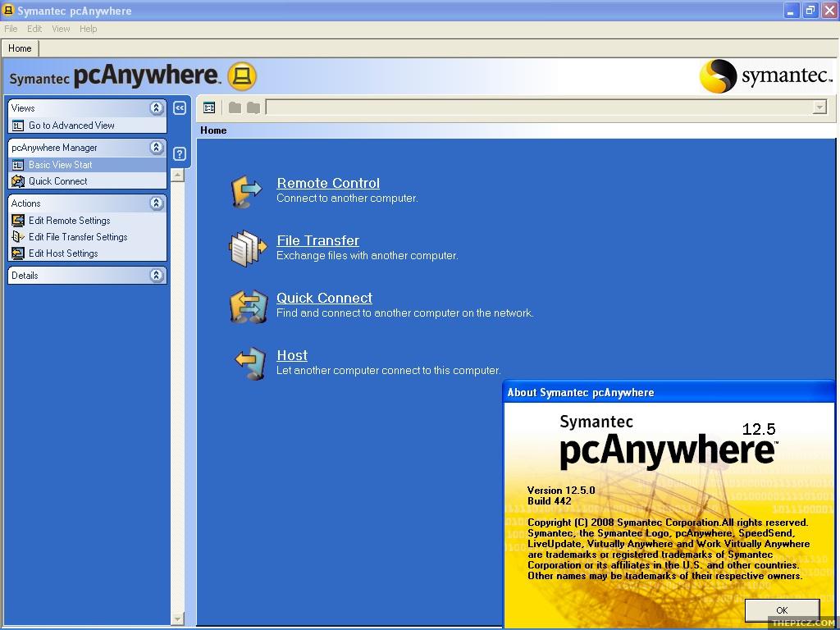840x630 pixels.
Task: Collapse the Actions panel
Action: click(x=156, y=203)
